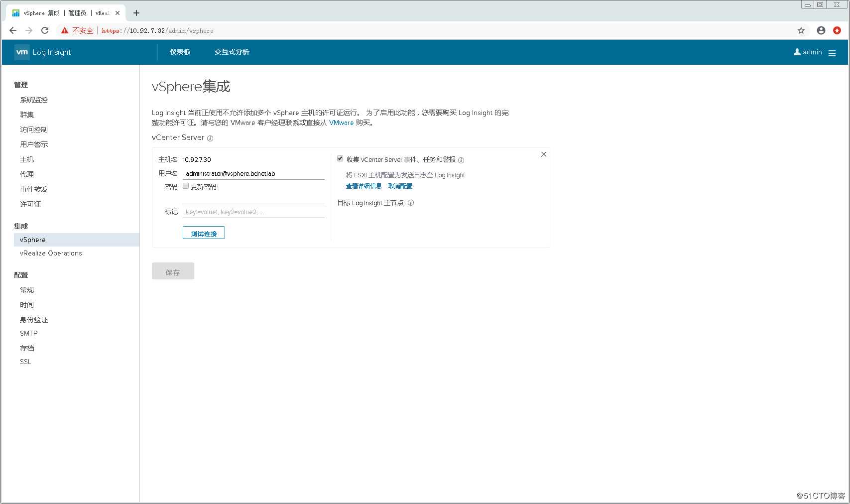
Task: Remove the vCenter Server entry with X
Action: click(544, 154)
